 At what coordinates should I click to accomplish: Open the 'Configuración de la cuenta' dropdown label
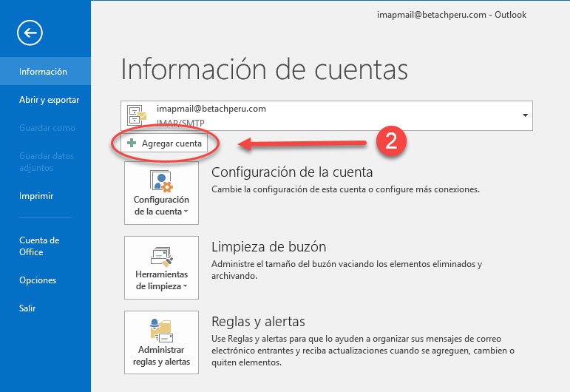pos(161,206)
